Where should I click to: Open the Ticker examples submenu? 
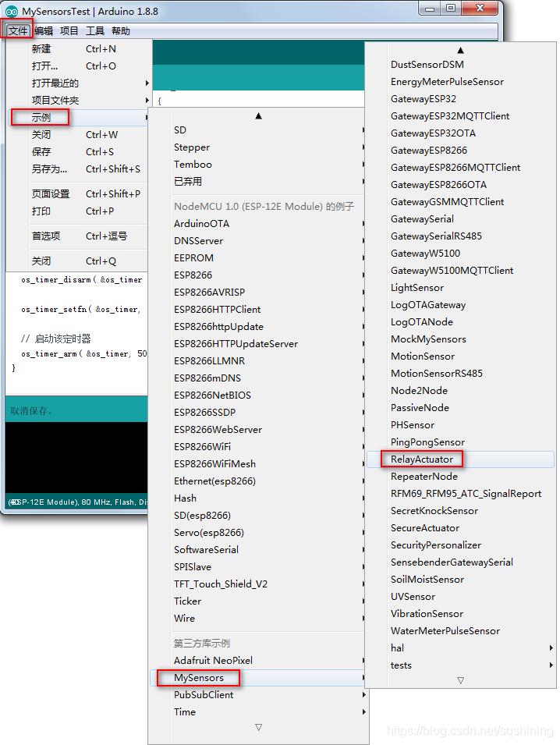(258, 601)
